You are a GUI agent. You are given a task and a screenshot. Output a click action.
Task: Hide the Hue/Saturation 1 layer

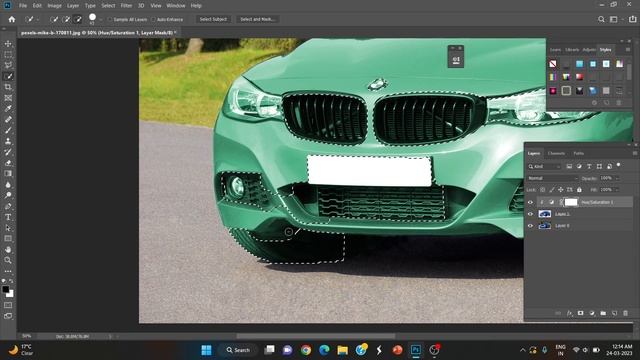(530, 202)
